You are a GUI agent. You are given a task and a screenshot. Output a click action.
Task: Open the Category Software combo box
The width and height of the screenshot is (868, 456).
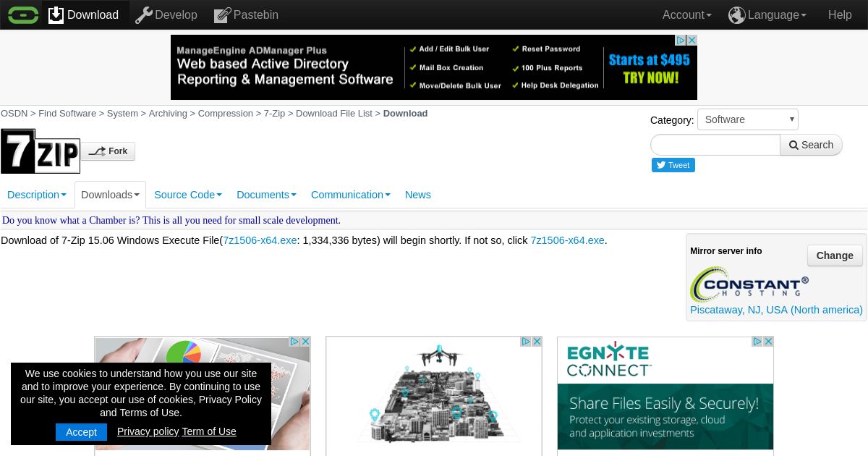[748, 119]
